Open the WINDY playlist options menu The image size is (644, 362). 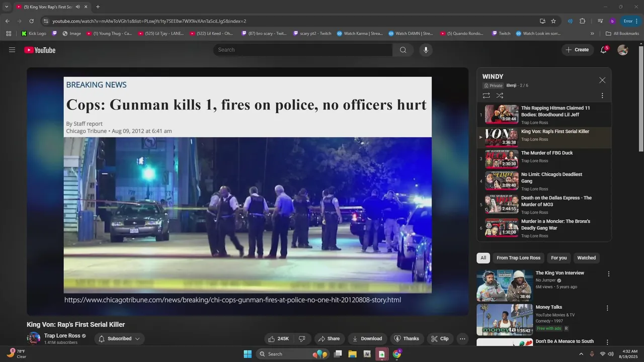(x=602, y=96)
